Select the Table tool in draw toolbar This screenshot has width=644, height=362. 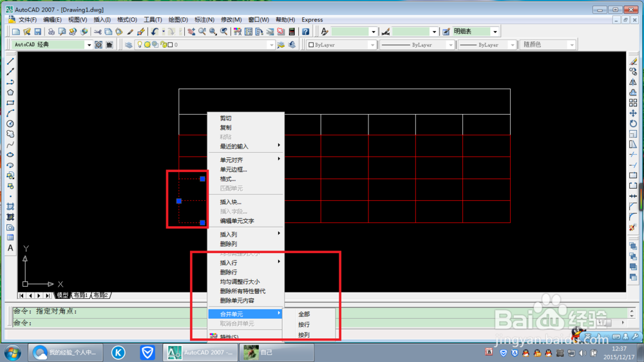[x=10, y=238]
